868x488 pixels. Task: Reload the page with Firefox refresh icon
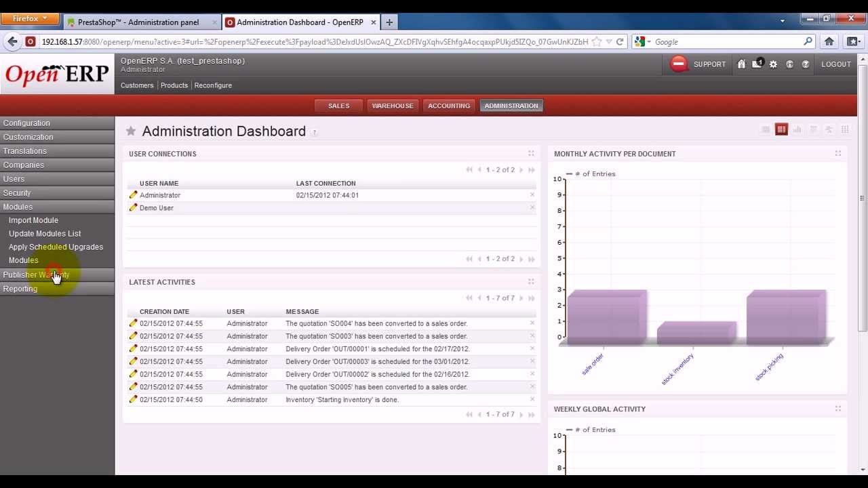pyautogui.click(x=620, y=42)
